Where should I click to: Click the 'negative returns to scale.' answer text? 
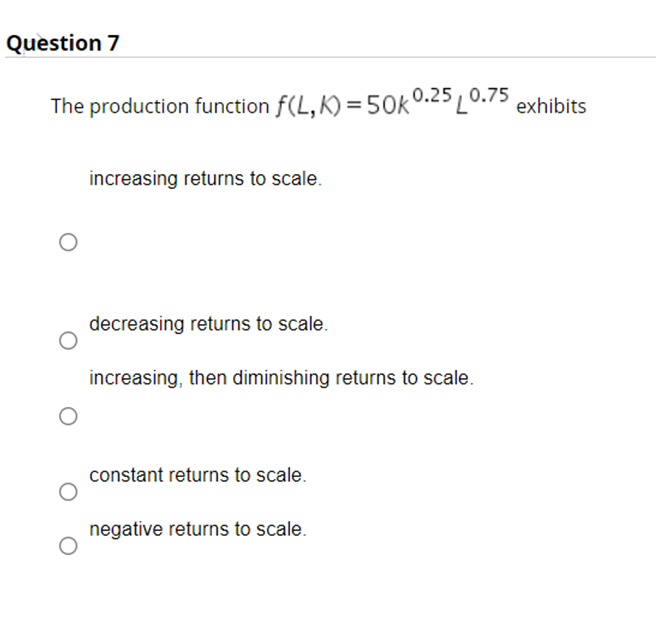coord(198,529)
